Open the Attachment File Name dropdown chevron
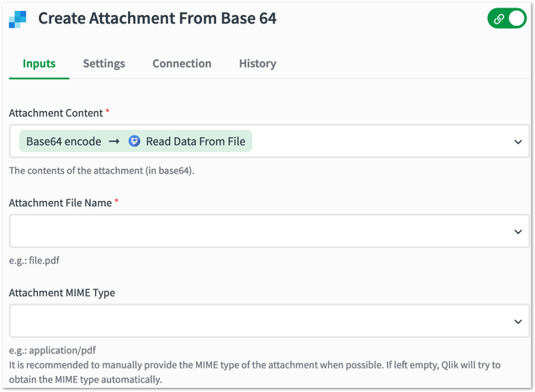The image size is (535, 392). coord(517,231)
